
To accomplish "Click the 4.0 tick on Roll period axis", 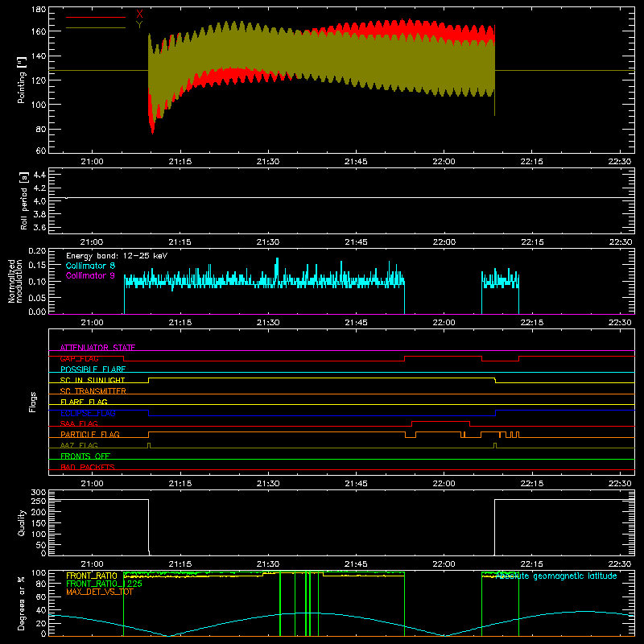I will click(39, 201).
